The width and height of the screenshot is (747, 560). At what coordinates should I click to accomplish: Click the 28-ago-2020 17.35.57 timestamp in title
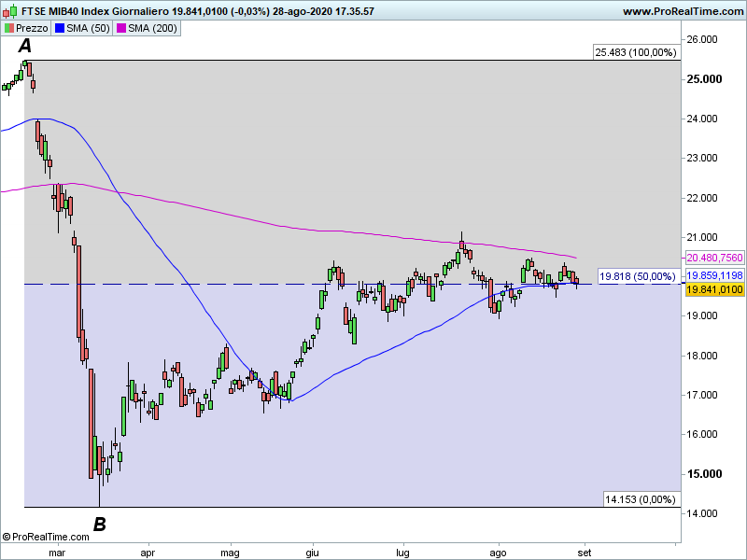click(x=323, y=11)
